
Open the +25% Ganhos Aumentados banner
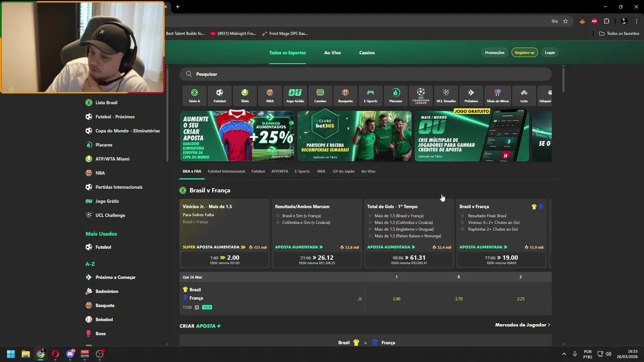(x=237, y=136)
